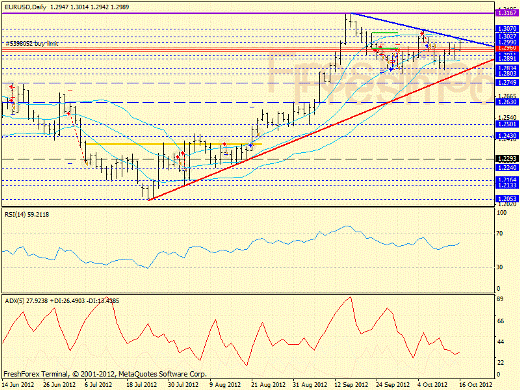
Task: Click the 24 Sep 2012 date label
Action: coord(393,385)
